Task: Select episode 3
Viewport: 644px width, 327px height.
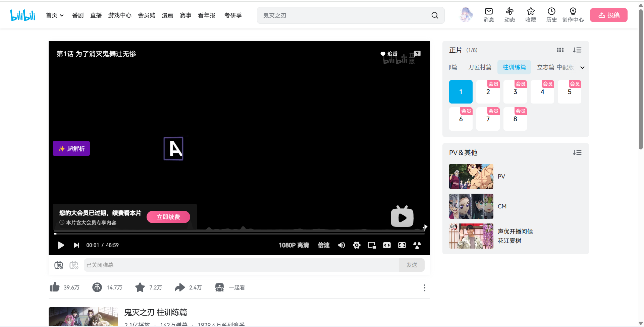Action: [x=515, y=91]
